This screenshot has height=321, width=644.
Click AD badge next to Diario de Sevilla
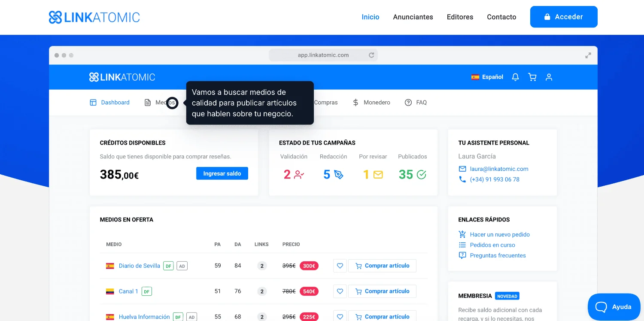tap(182, 266)
